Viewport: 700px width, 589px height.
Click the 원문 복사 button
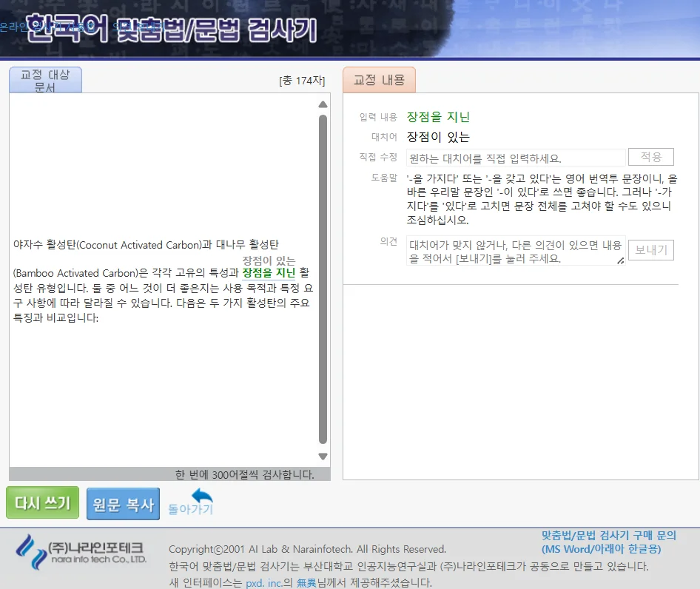tap(123, 503)
